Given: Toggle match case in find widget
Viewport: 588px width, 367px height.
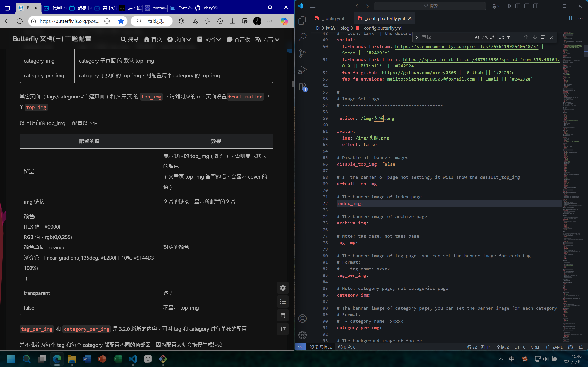Looking at the screenshot, I should (x=477, y=37).
